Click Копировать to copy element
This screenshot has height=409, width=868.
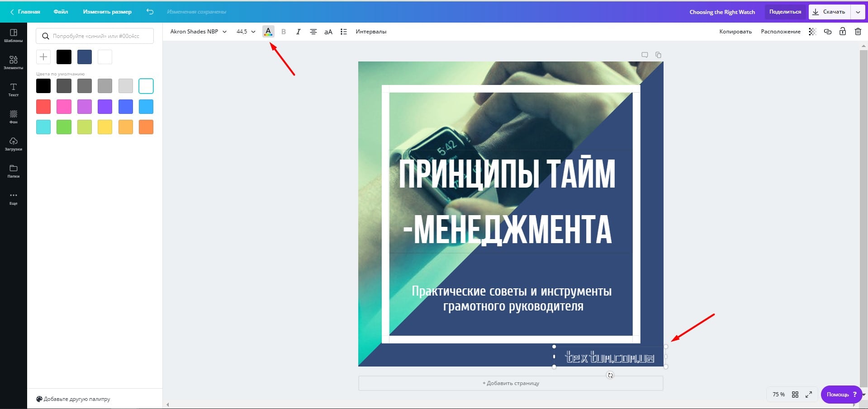pyautogui.click(x=735, y=32)
